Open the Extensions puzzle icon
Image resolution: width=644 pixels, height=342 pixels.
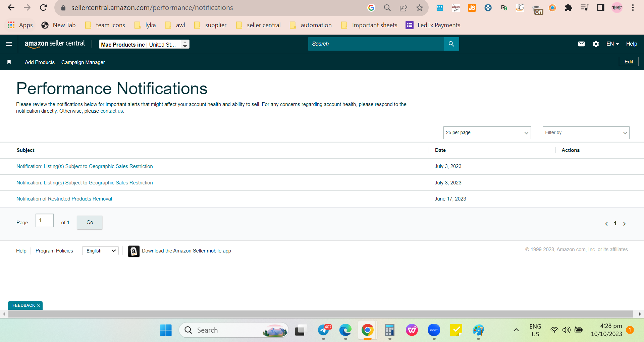(569, 8)
